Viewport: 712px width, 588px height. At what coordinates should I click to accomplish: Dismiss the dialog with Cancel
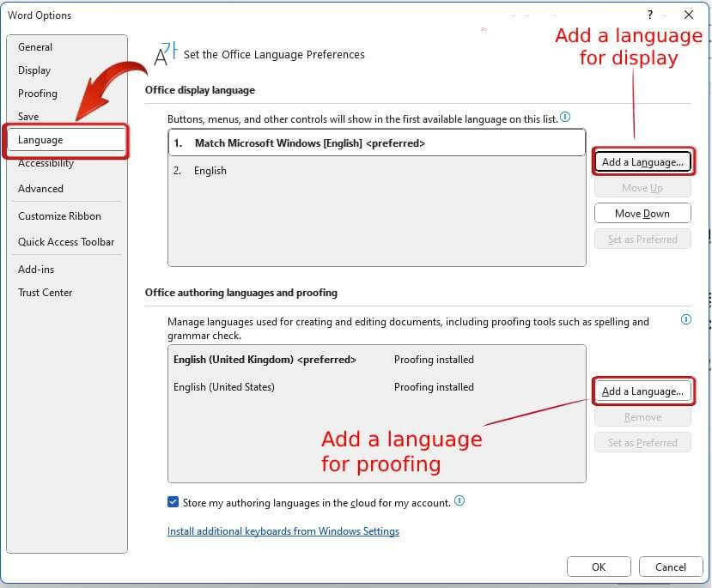671,567
